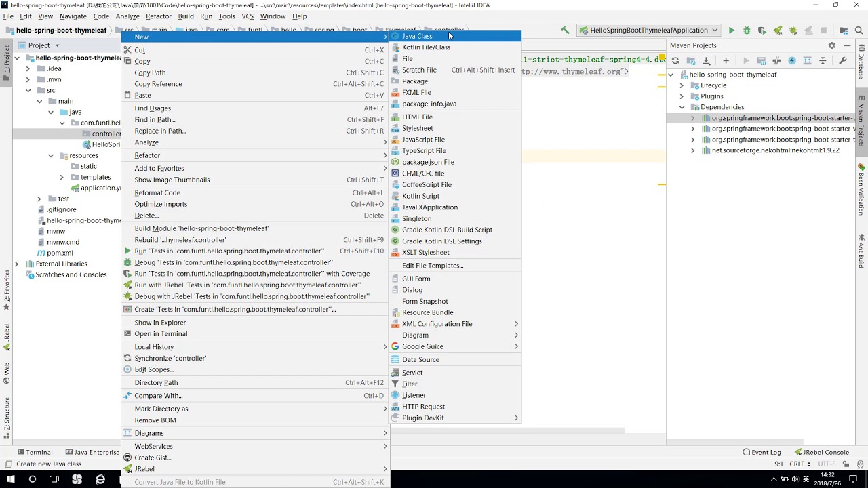868x488 pixels.
Task: Click the Build Project hammer icon
Action: [x=565, y=30]
